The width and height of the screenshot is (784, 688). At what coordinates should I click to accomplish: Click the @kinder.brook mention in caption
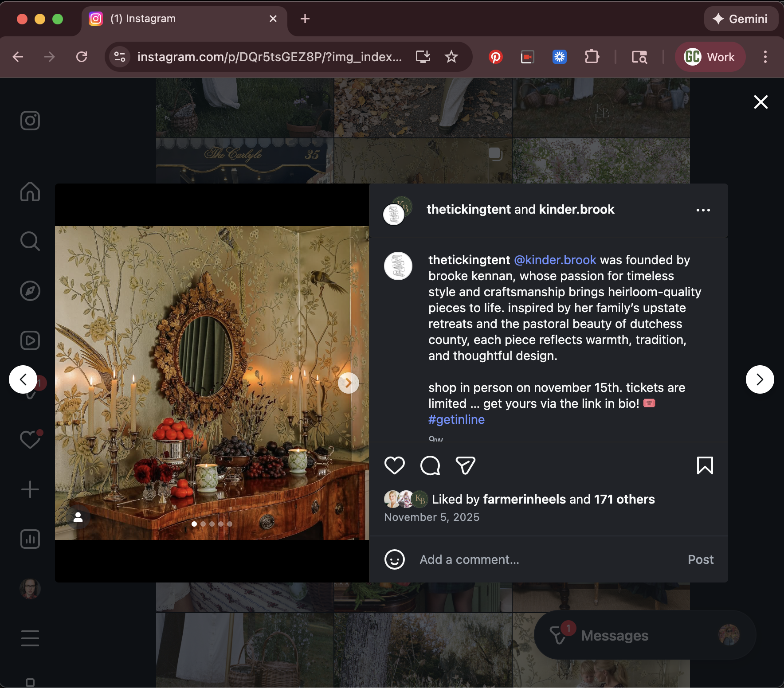click(555, 260)
